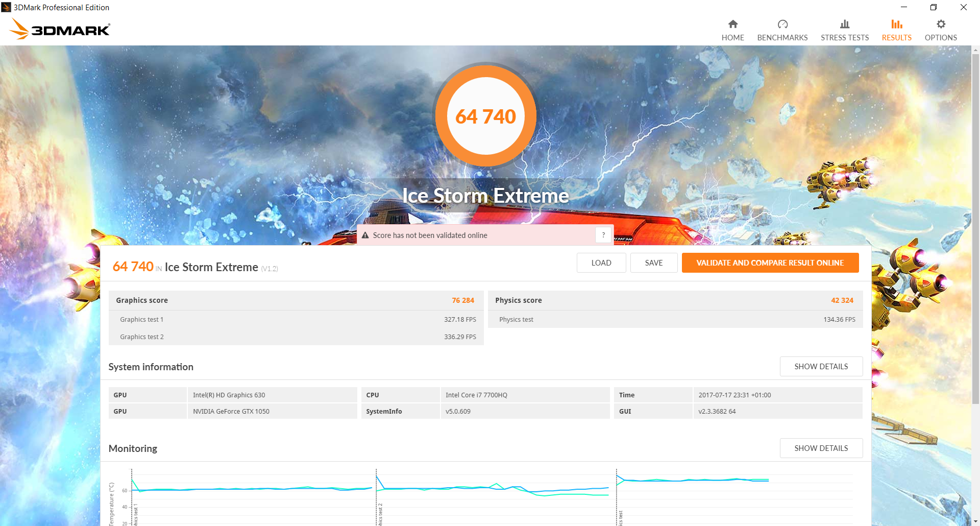The image size is (980, 526).
Task: Click the SAVE button
Action: point(654,263)
